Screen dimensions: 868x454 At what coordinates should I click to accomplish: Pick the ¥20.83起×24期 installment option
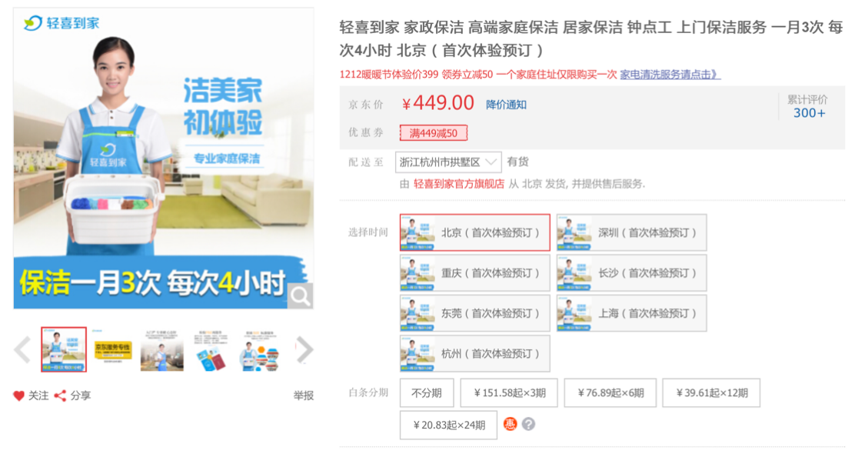point(449,426)
